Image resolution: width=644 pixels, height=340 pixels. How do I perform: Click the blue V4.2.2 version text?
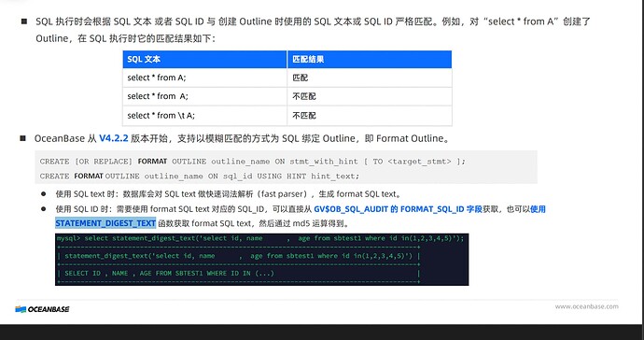point(114,138)
